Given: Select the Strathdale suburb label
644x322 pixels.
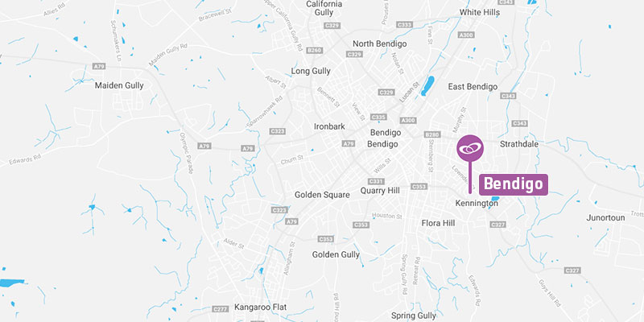Looking at the screenshot, I should tap(519, 144).
